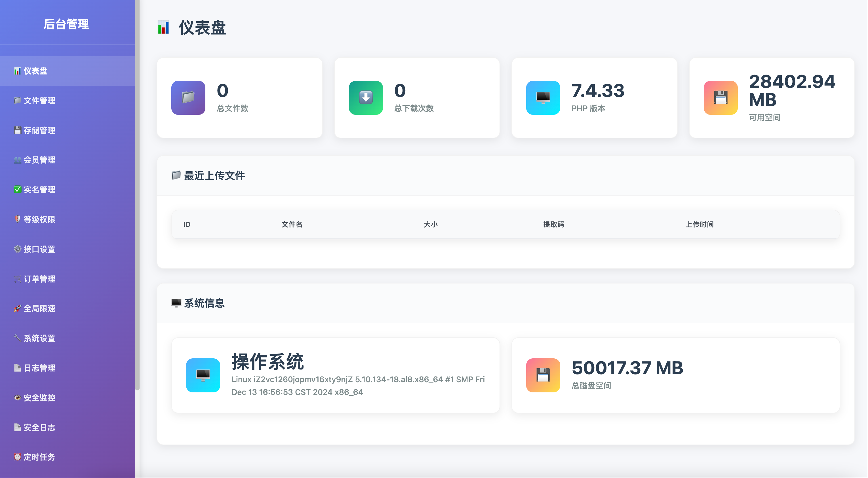
Task: Click the 50017.37 MB disk value
Action: tap(627, 367)
